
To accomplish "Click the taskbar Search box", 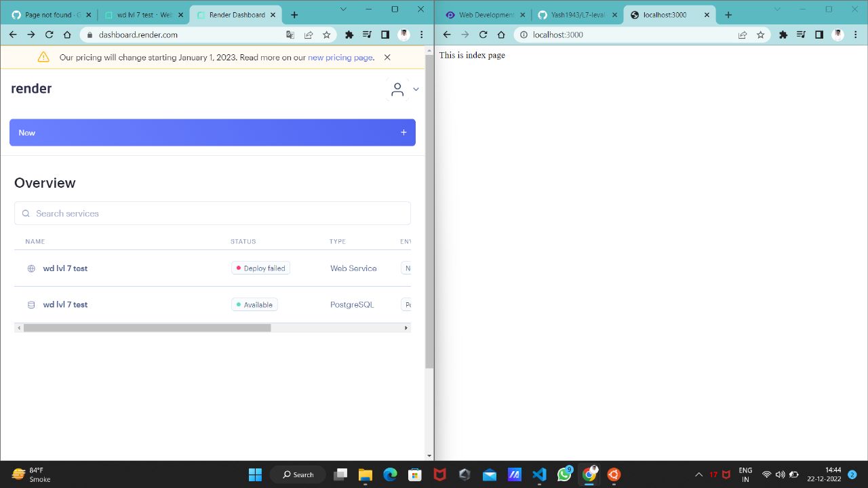I will pyautogui.click(x=298, y=474).
